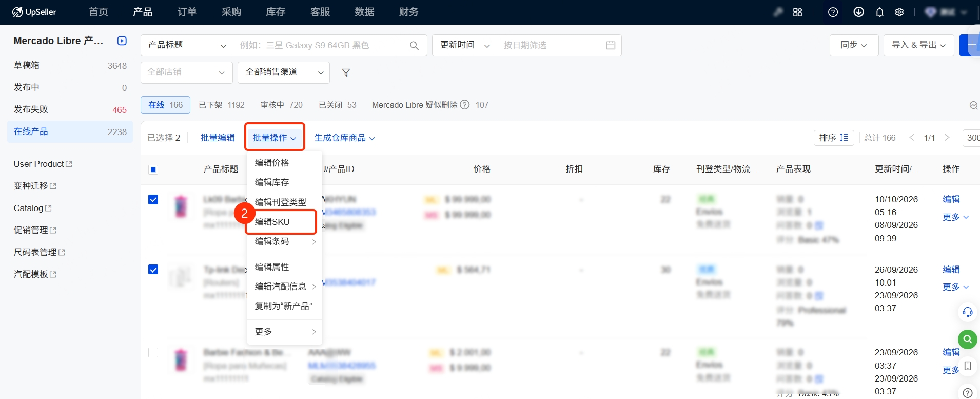Go to next page arrow
This screenshot has height=399, width=980.
coord(947,138)
